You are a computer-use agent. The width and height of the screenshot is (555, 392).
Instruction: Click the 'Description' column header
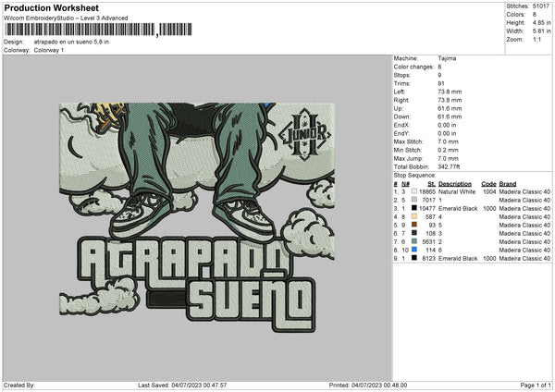(x=455, y=184)
